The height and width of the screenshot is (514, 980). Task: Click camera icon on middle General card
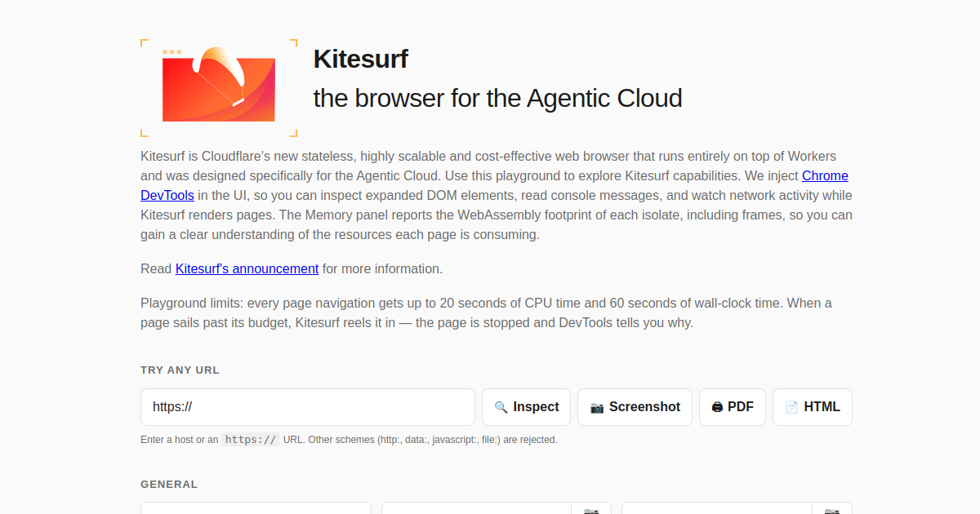pyautogui.click(x=590, y=511)
